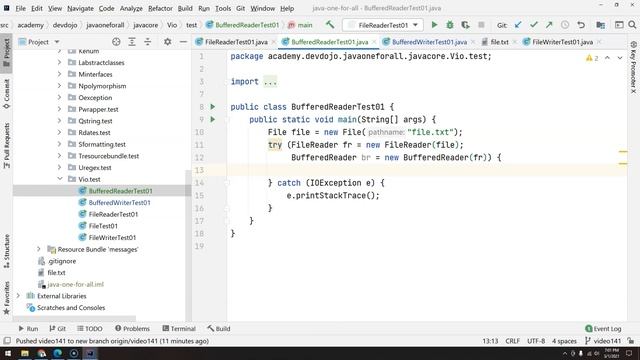Build project with the hammer icon
Screen dimensions: 640x360
(x=330, y=25)
